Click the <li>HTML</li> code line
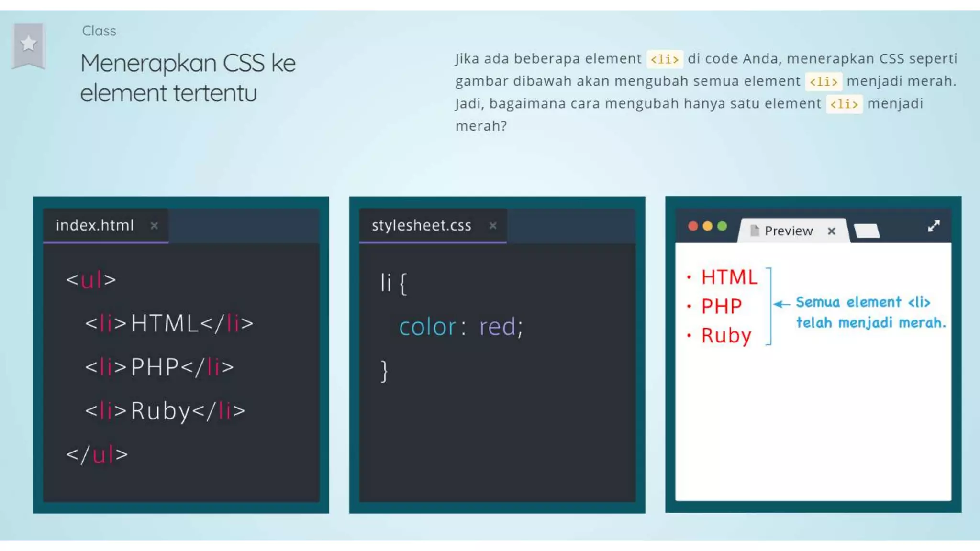This screenshot has height=551, width=980. (x=169, y=323)
